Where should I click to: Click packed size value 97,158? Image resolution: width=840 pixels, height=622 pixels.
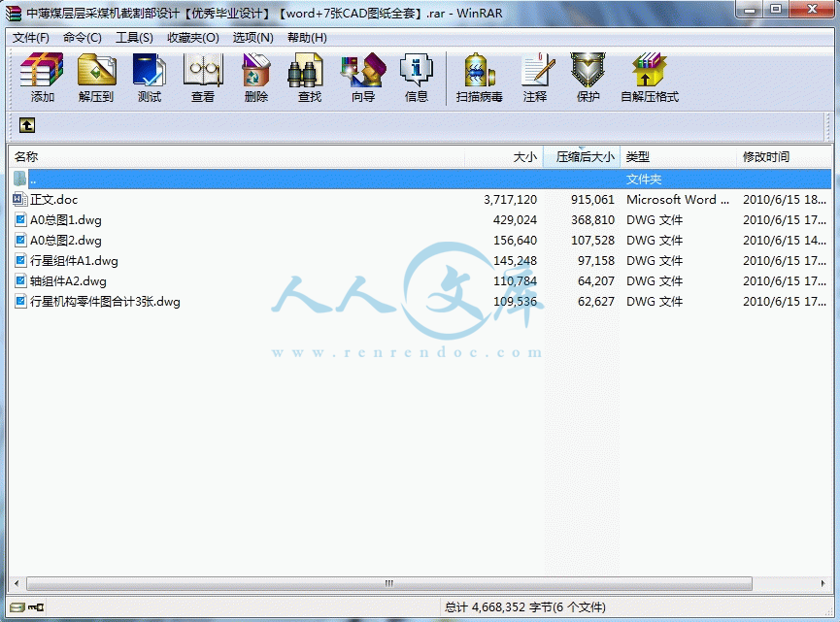click(x=596, y=261)
